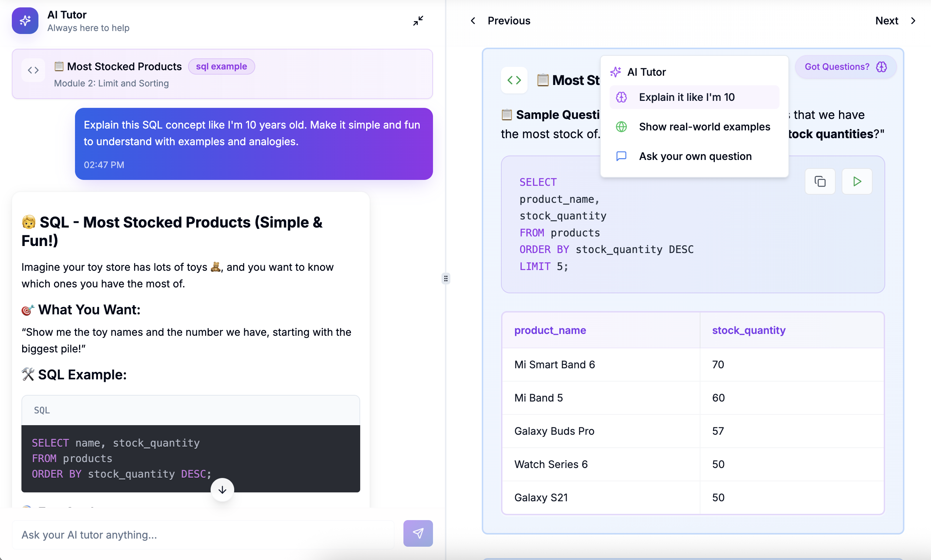Click code icon beside Most Stocked Products chat header
Screen dimensions: 931x560
tap(33, 70)
